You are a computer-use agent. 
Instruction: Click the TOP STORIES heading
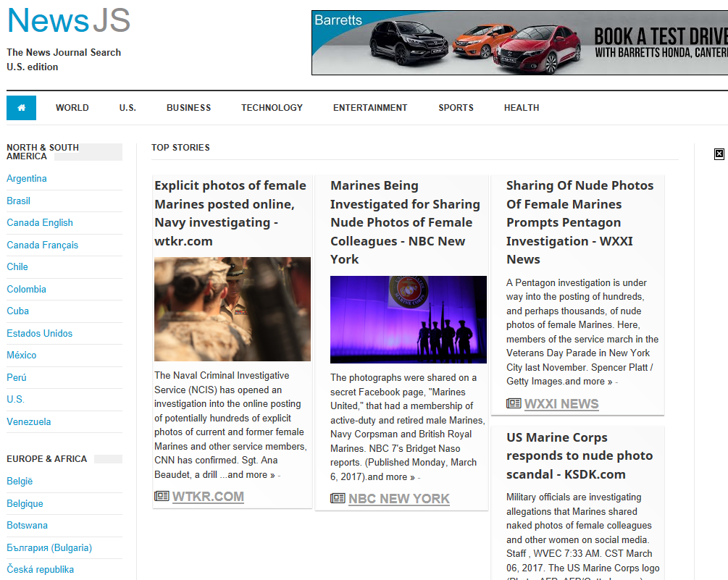pos(180,148)
